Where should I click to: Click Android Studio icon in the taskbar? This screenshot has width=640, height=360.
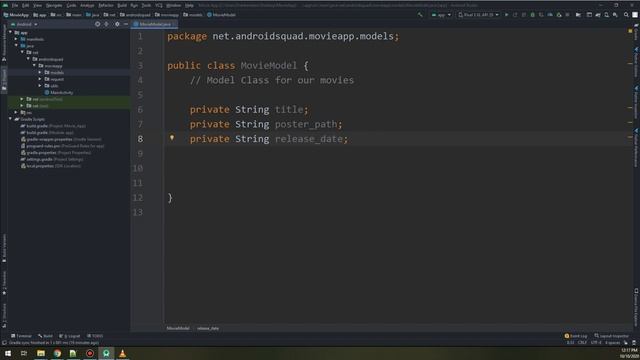click(x=106, y=353)
